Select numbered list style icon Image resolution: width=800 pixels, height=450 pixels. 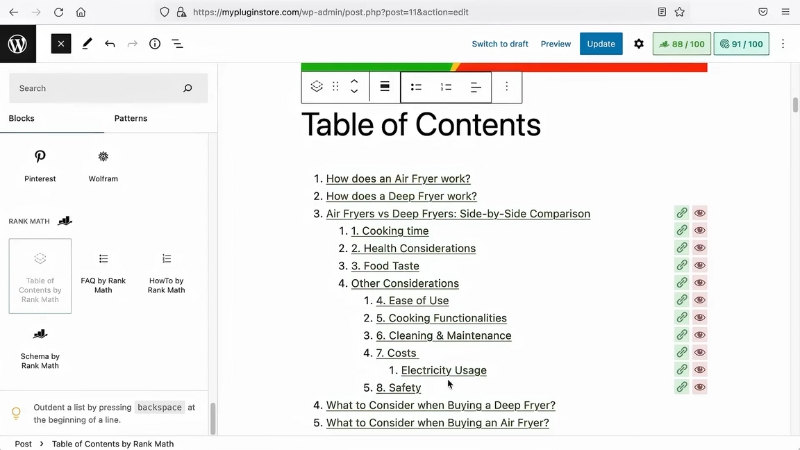[446, 87]
